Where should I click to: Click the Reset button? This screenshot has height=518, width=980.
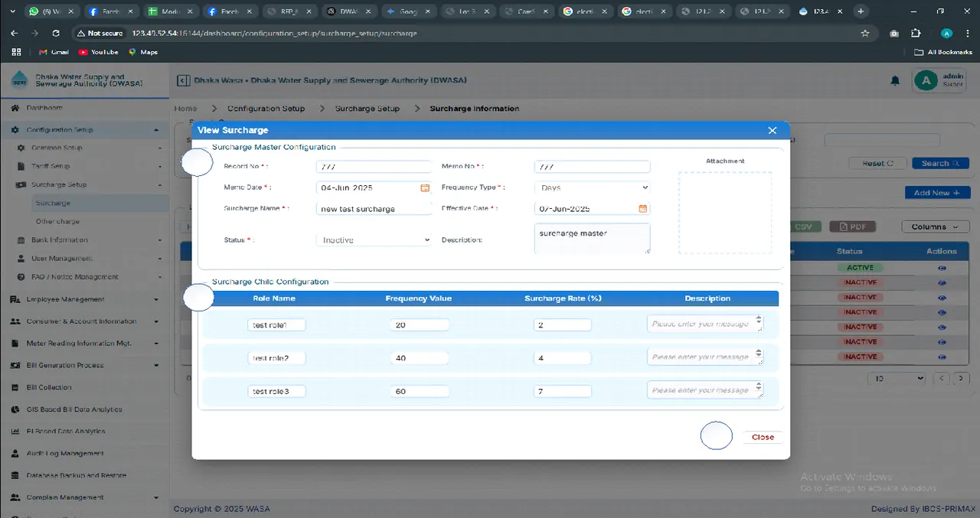coord(877,163)
